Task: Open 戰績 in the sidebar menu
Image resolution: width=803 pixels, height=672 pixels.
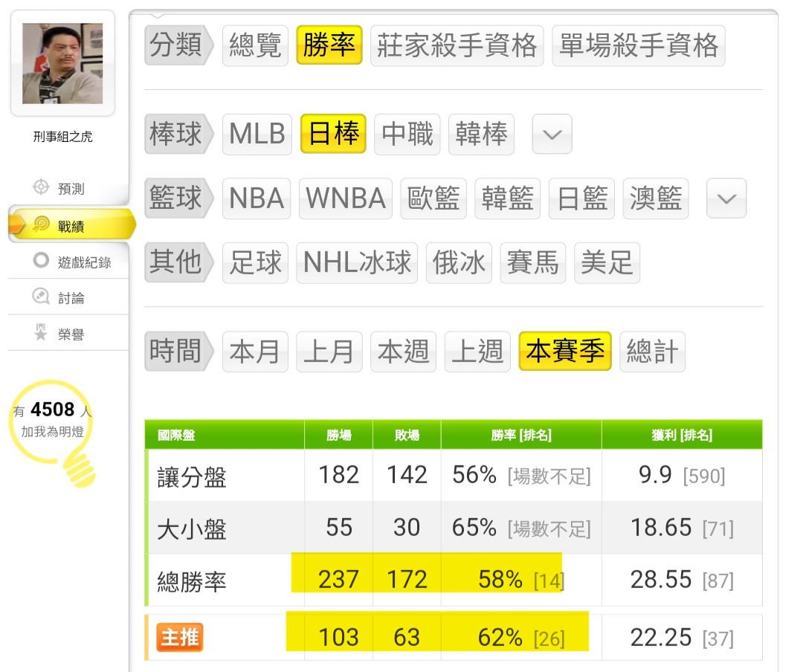Action: tap(71, 226)
